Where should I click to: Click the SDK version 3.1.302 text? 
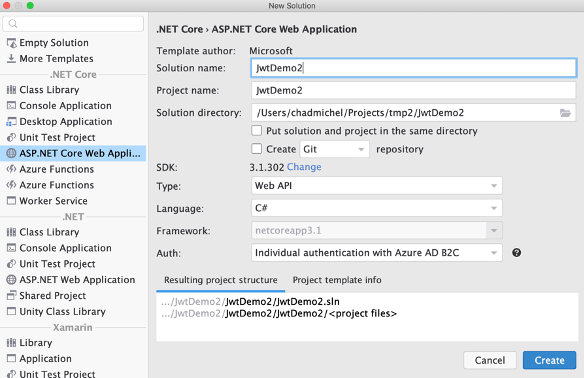point(267,167)
